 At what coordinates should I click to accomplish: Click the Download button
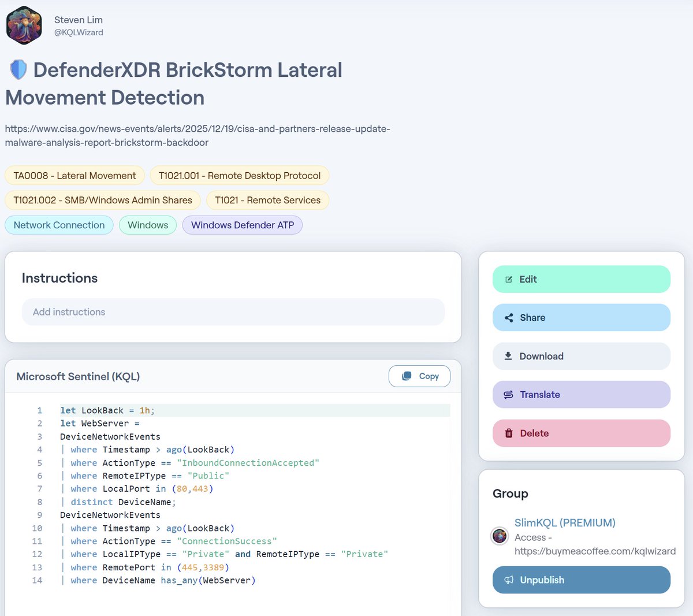[582, 356]
